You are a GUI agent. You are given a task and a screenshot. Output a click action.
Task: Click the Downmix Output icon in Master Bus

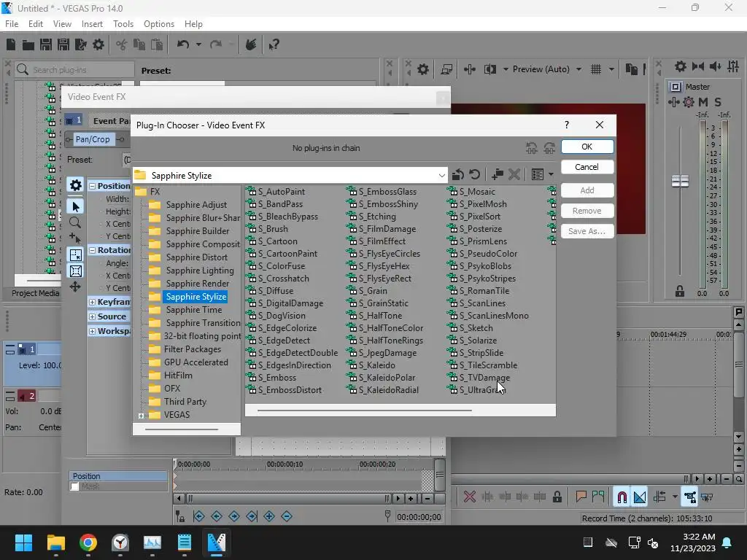pos(698,66)
